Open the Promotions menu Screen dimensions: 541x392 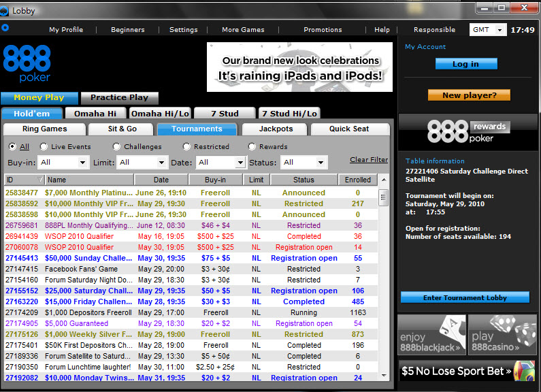(323, 30)
